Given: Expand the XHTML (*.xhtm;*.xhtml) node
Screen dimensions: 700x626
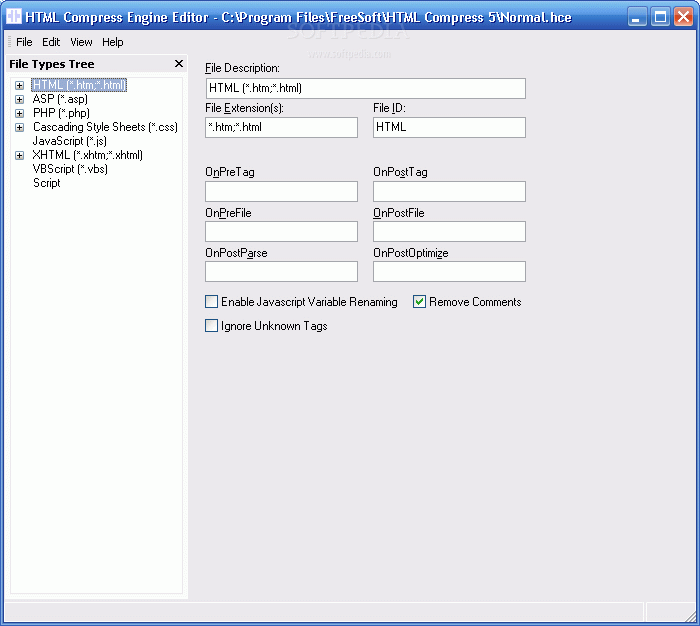Looking at the screenshot, I should click(x=19, y=155).
